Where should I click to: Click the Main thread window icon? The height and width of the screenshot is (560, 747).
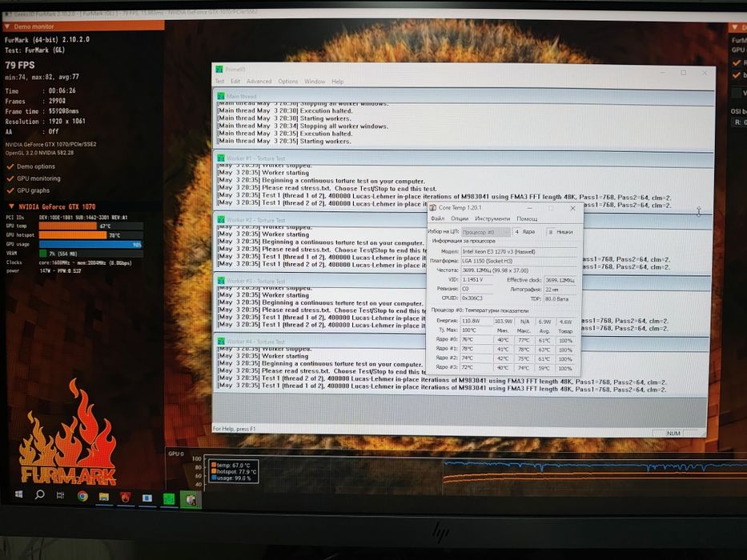pos(221,96)
